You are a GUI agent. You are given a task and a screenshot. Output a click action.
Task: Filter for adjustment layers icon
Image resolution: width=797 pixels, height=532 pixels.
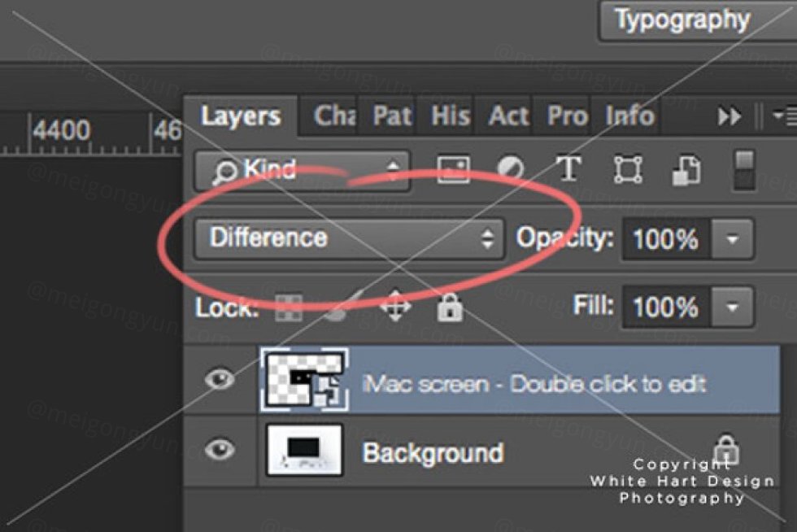click(511, 170)
